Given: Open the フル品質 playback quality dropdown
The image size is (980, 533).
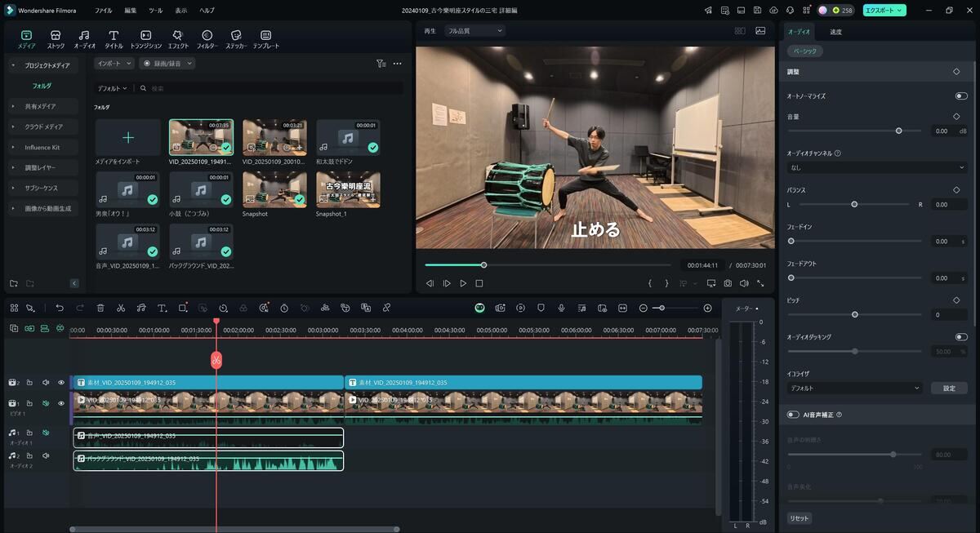Looking at the screenshot, I should (x=474, y=31).
